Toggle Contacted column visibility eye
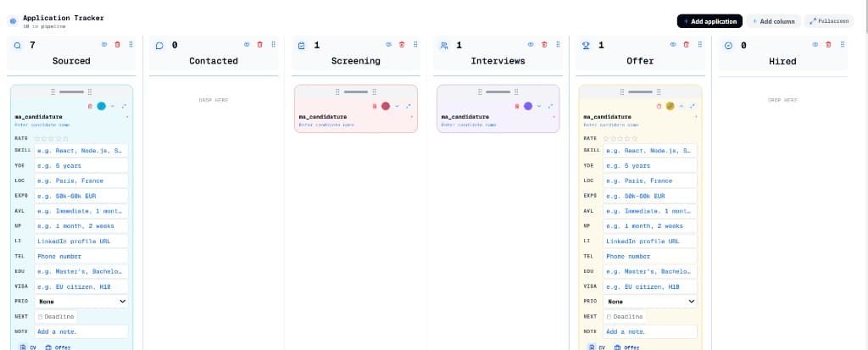Viewport: 868px width, 350px height. pos(247,44)
